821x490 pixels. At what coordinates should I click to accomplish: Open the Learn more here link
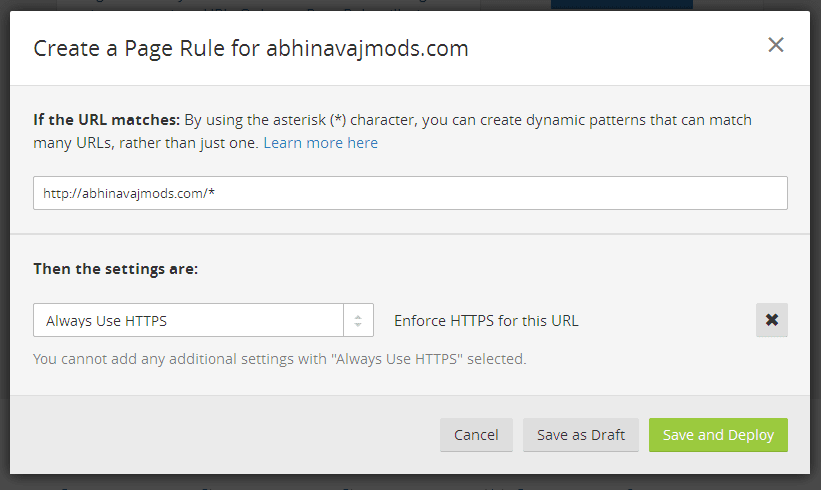click(x=320, y=143)
